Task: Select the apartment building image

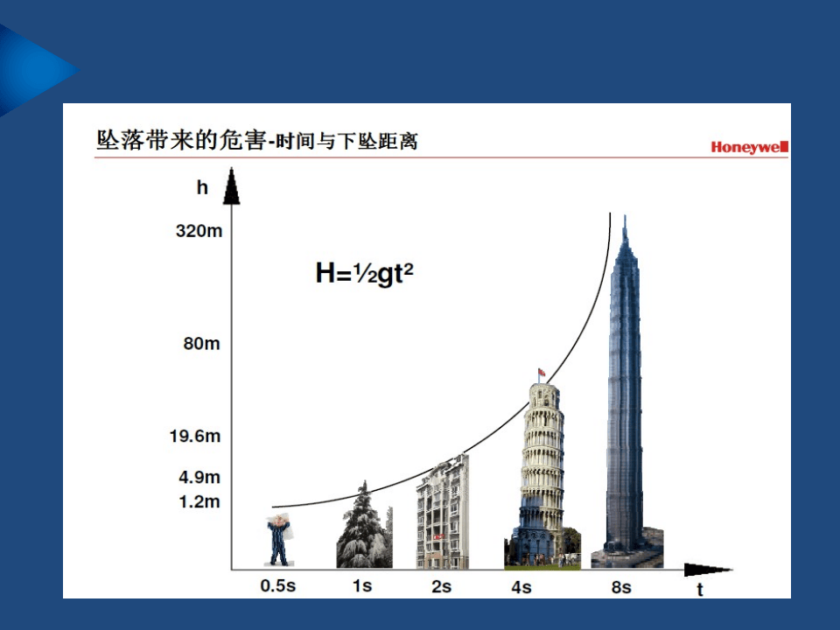Action: 443,512
